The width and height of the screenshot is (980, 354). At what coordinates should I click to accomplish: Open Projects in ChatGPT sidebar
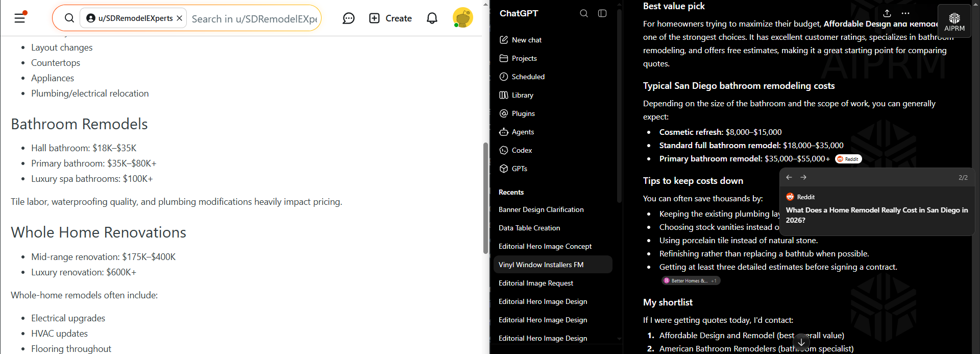coord(553,58)
